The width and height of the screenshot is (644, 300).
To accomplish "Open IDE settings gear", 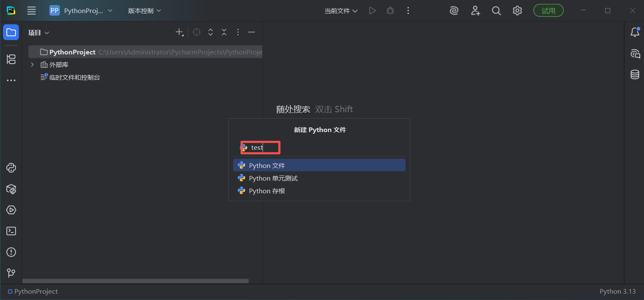I will [517, 11].
